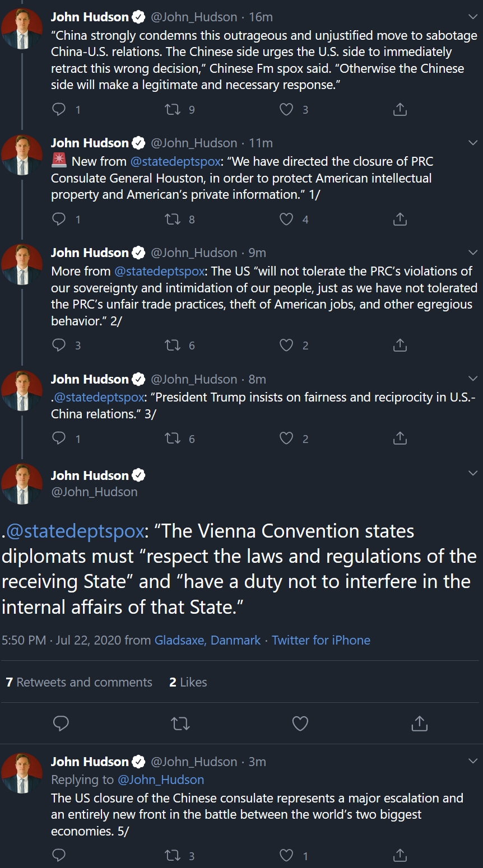Click the Twitter for iPhone source link
483x868 pixels.
(321, 640)
